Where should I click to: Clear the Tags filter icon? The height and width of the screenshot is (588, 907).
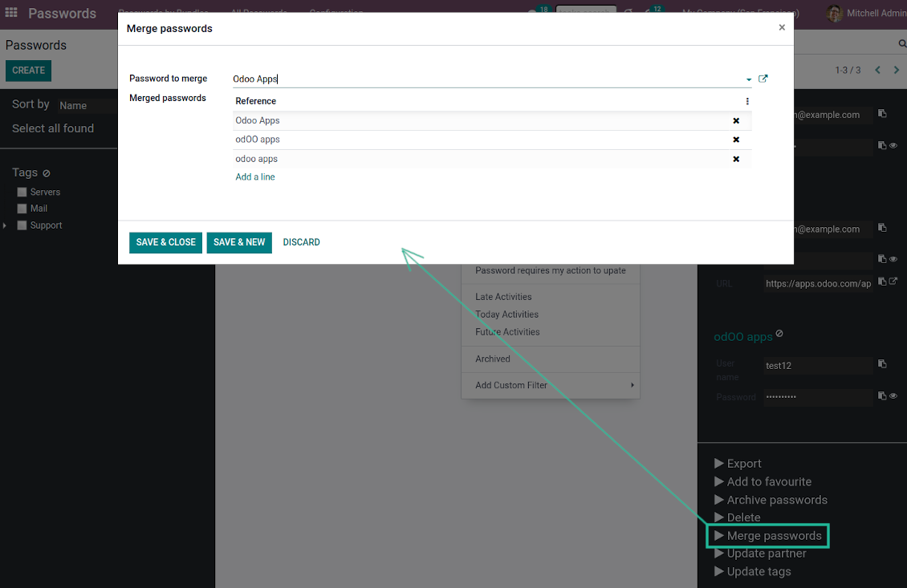[x=47, y=173]
